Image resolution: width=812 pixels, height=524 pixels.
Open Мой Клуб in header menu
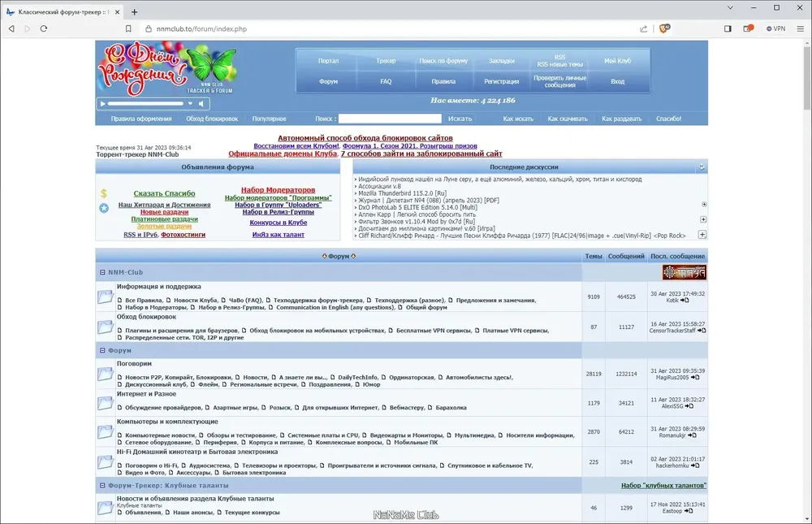click(x=617, y=61)
